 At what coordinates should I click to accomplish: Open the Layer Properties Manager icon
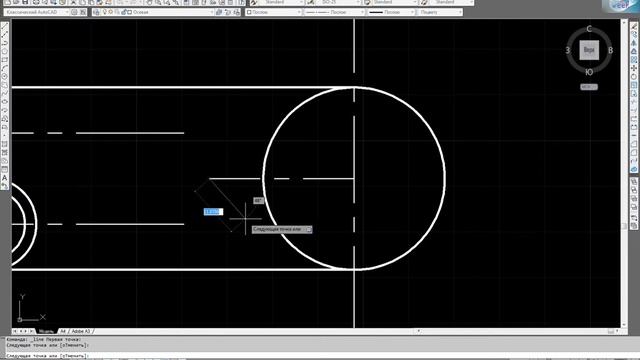click(96, 12)
